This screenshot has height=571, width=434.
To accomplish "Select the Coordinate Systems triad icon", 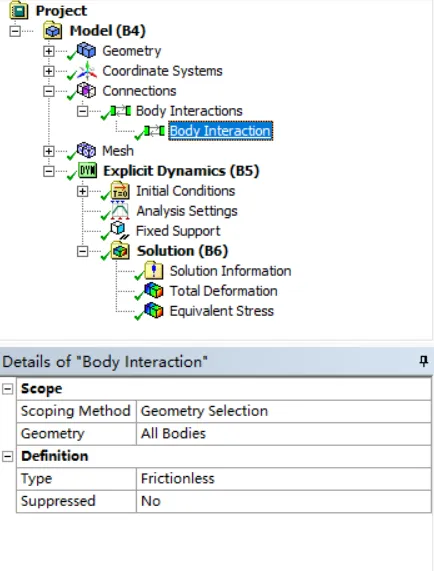I will click(x=87, y=71).
